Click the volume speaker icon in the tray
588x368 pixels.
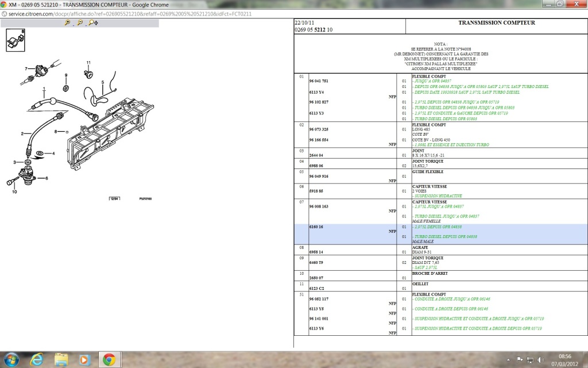pyautogui.click(x=540, y=360)
